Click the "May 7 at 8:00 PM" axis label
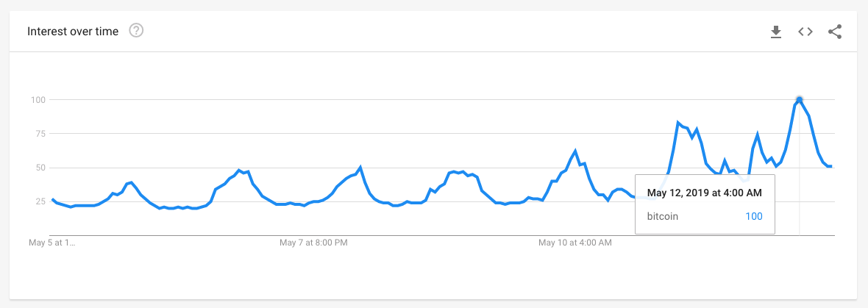The width and height of the screenshot is (868, 308). [x=313, y=242]
